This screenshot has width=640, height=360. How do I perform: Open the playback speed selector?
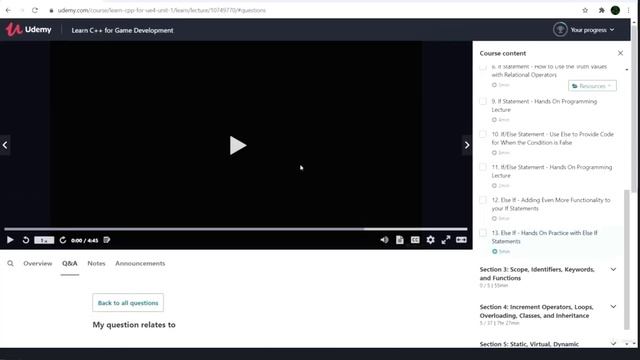pos(44,240)
